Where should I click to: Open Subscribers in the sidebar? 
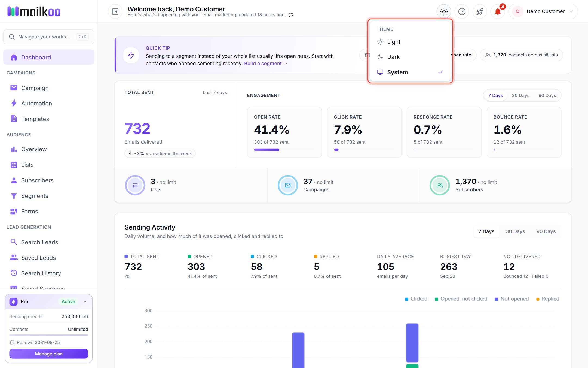coord(49,180)
